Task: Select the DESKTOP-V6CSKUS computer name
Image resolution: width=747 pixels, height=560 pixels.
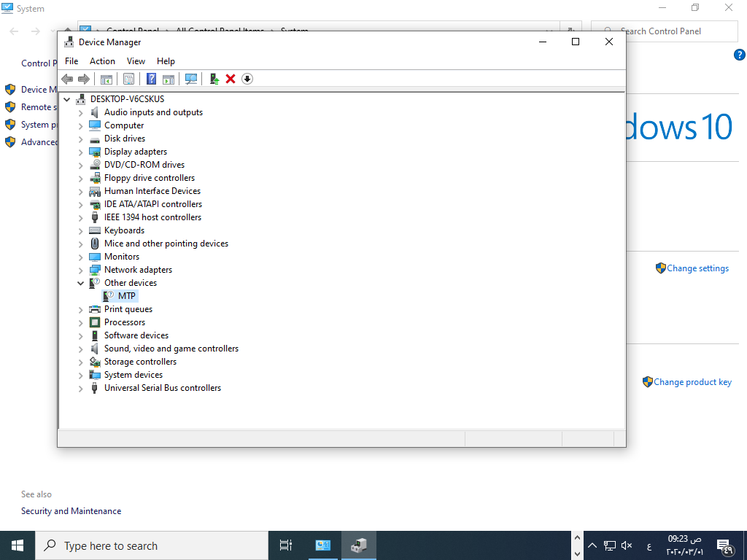Action: coord(127,99)
